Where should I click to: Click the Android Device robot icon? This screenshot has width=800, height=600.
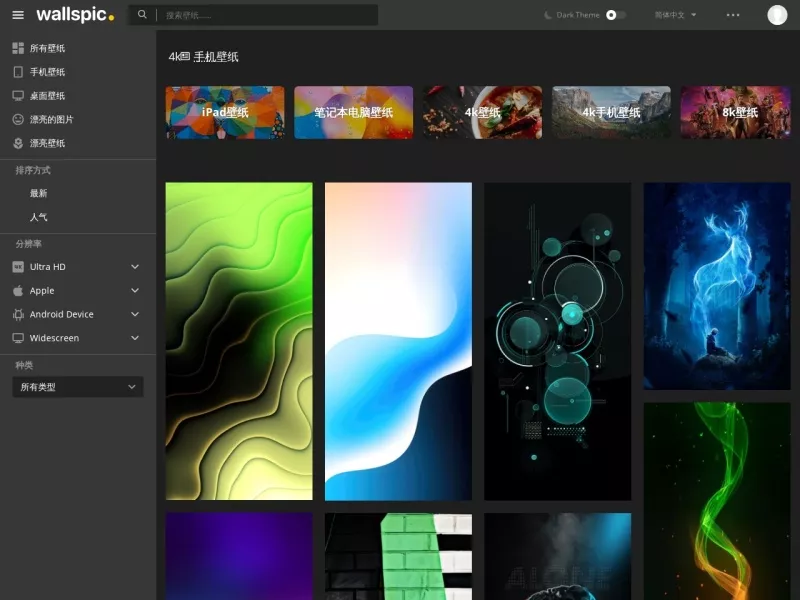coord(18,314)
